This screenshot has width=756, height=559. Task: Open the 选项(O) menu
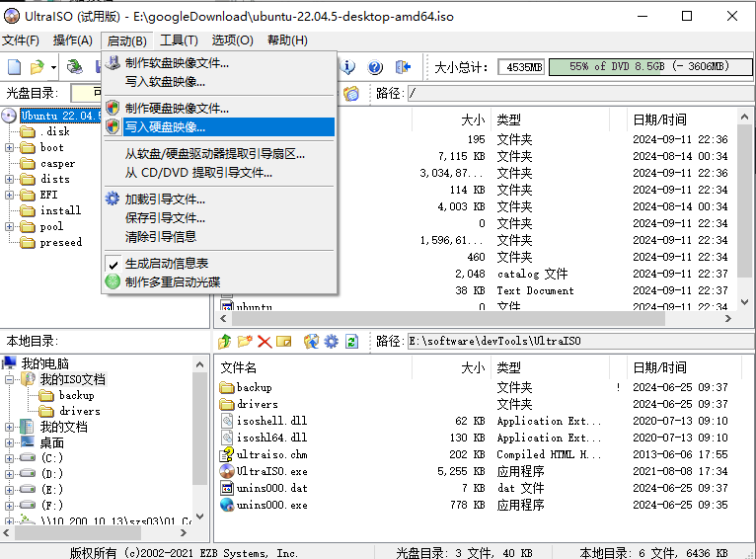coord(232,40)
